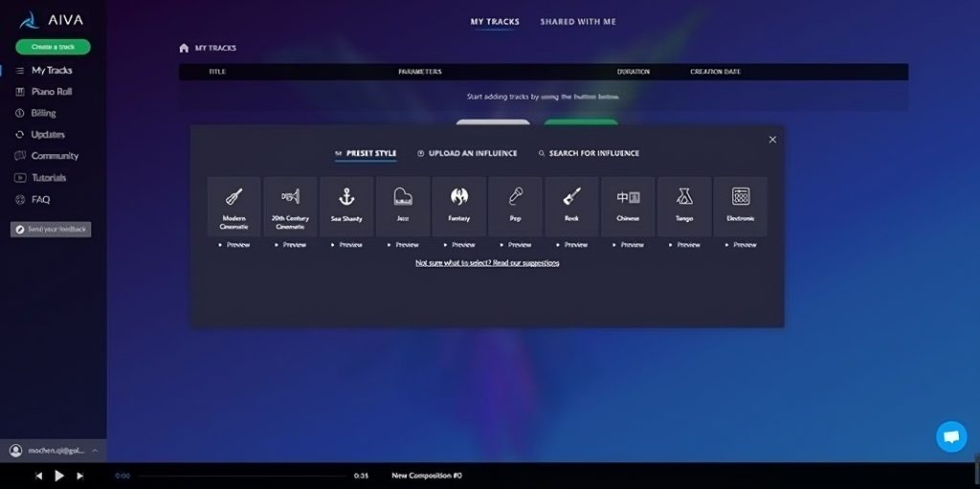Preview the Tango style
Image resolution: width=980 pixels, height=489 pixels.
[684, 245]
